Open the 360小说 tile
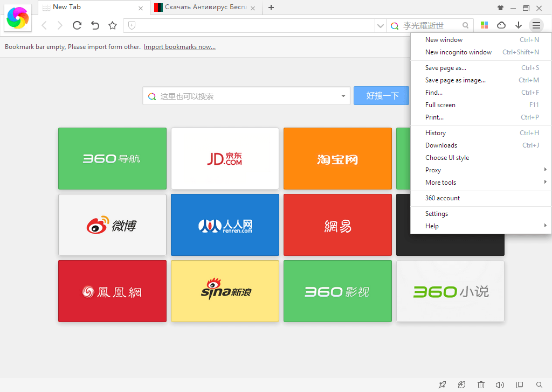The width and height of the screenshot is (552, 392). [450, 291]
